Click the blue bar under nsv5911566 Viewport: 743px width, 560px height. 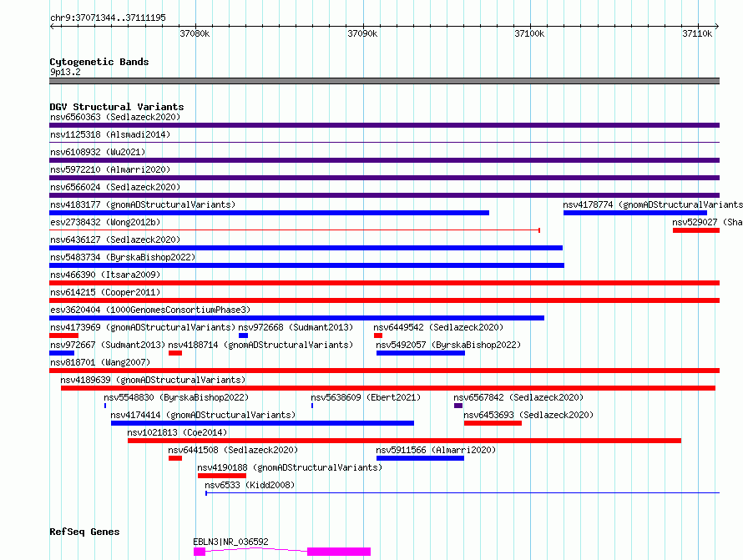[420, 459]
